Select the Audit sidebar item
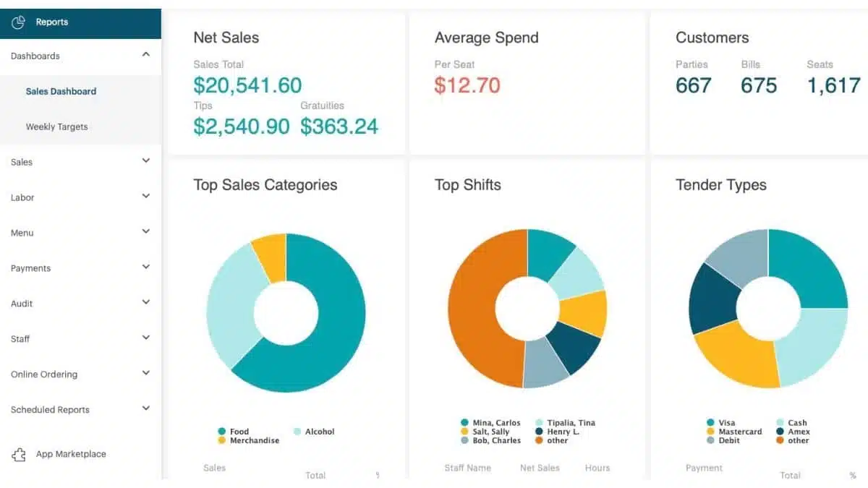868x488 pixels. [x=22, y=304]
